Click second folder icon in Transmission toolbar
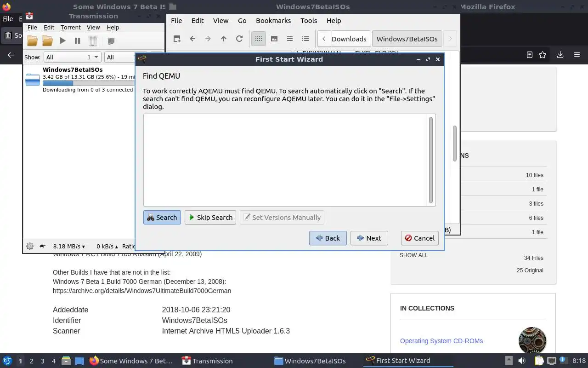This screenshot has height=368, width=588. tap(47, 41)
